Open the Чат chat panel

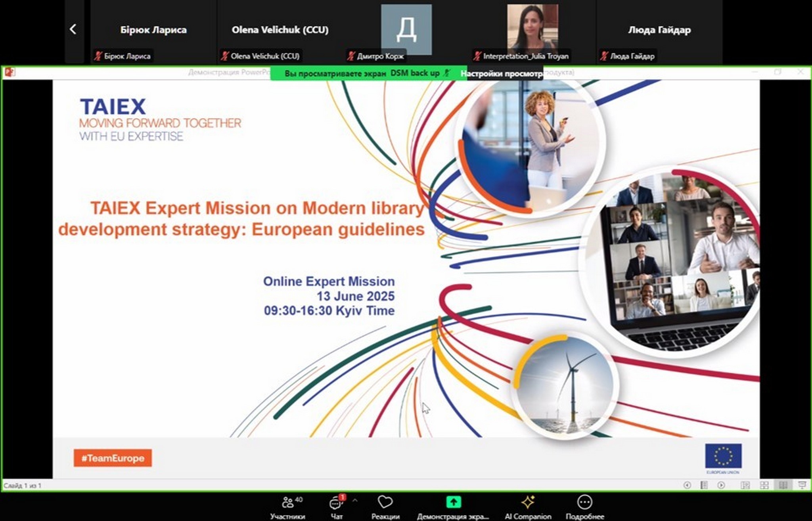[x=337, y=507]
